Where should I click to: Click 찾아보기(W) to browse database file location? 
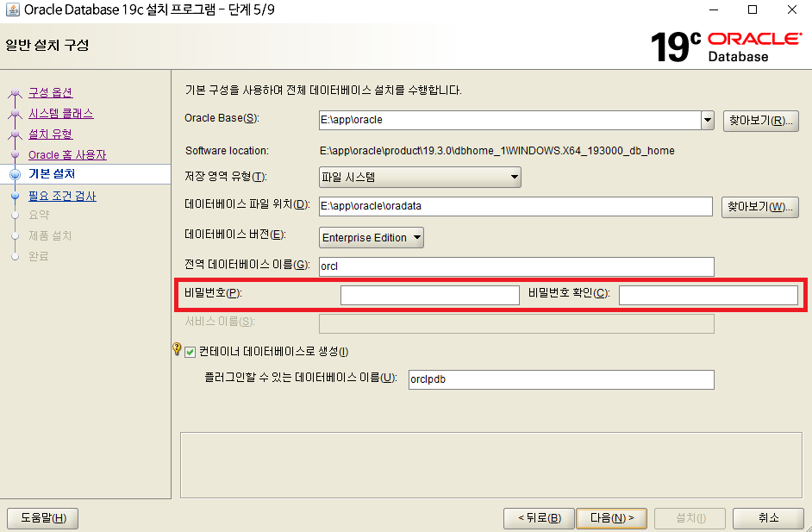[759, 207]
